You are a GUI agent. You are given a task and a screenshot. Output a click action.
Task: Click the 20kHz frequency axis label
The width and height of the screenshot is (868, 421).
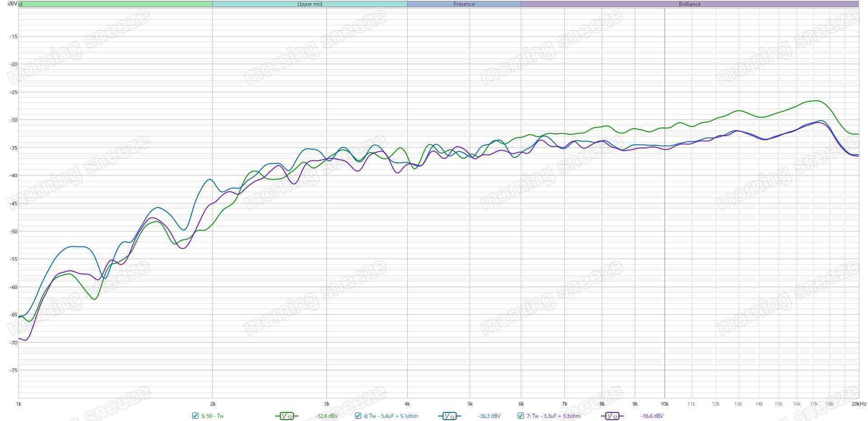(x=859, y=404)
